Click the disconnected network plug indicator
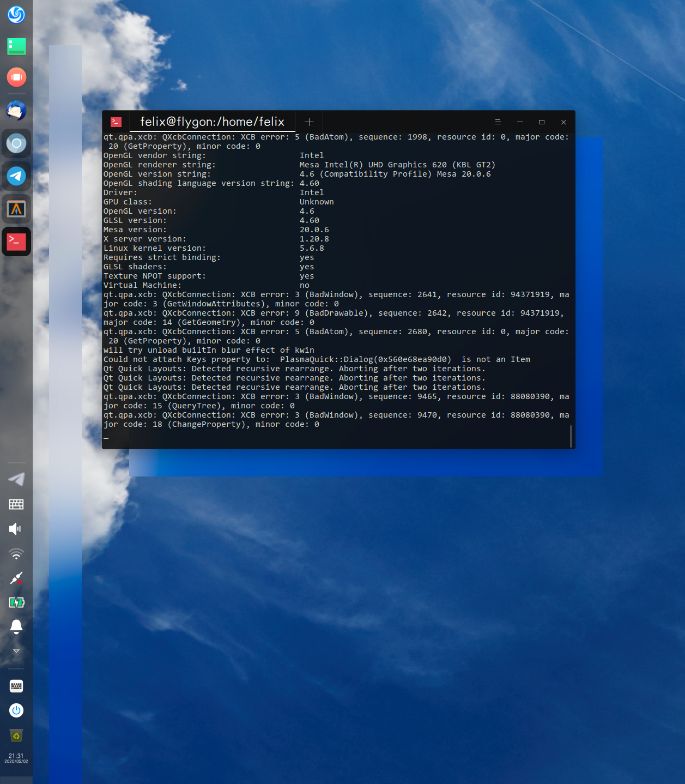The height and width of the screenshot is (784, 685). pos(16,578)
